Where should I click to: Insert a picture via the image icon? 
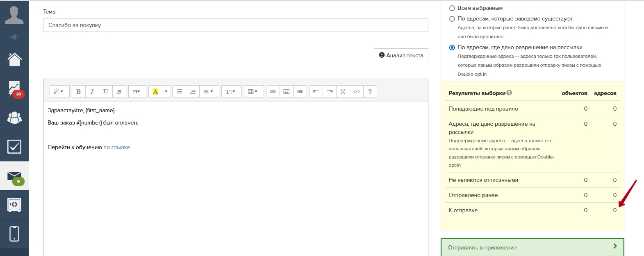point(286,91)
